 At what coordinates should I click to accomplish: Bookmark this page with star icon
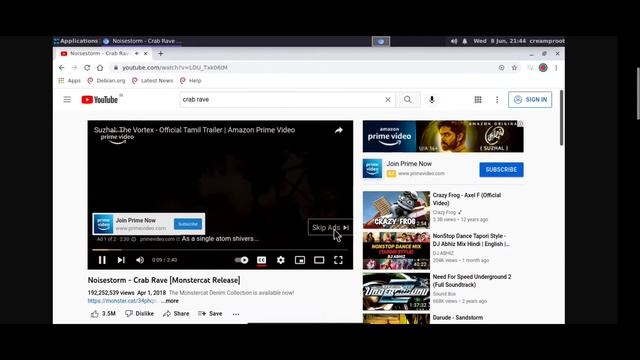click(514, 68)
